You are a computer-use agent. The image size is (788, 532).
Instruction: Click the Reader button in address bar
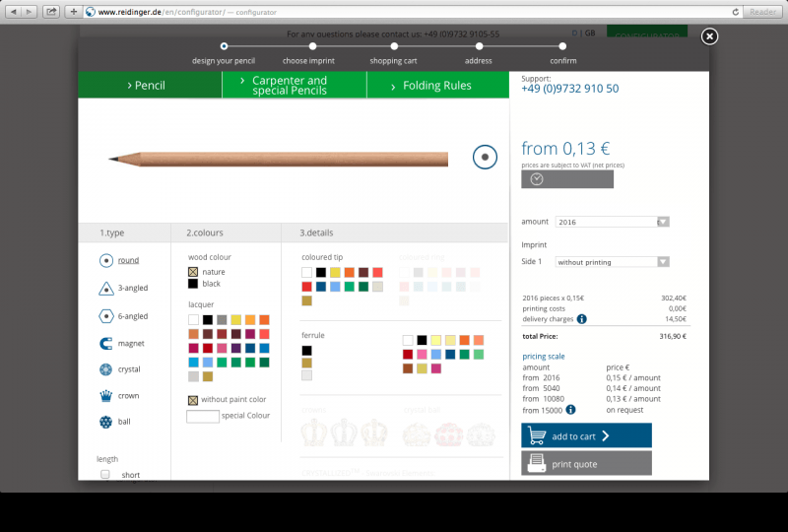[x=762, y=12]
